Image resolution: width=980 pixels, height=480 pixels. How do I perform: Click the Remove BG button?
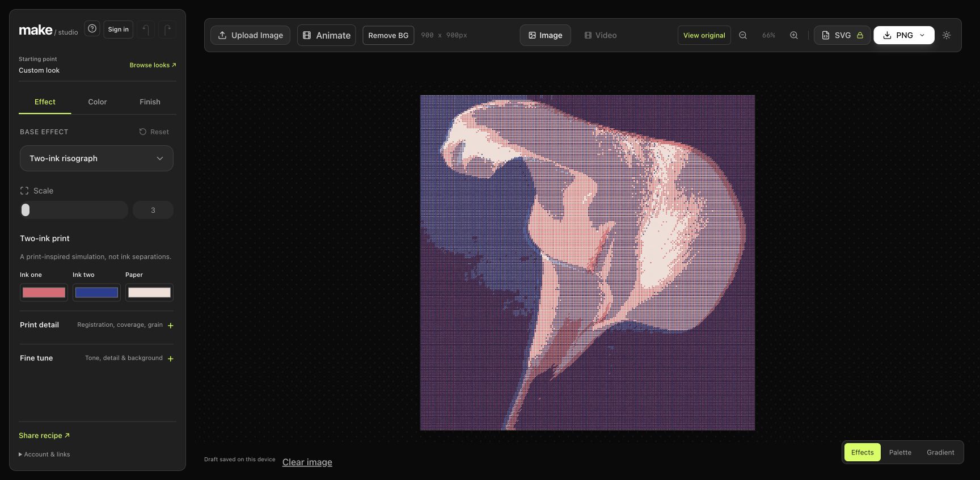click(388, 35)
